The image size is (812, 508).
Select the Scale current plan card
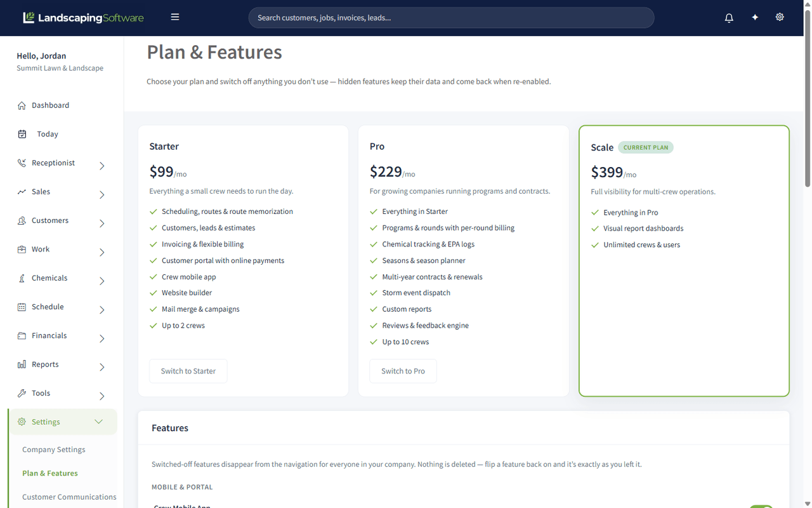point(684,261)
